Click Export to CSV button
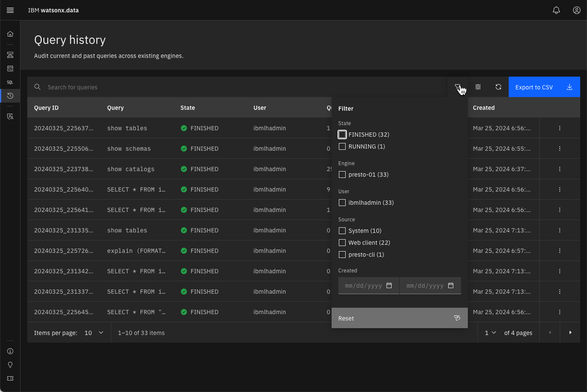 coord(544,87)
